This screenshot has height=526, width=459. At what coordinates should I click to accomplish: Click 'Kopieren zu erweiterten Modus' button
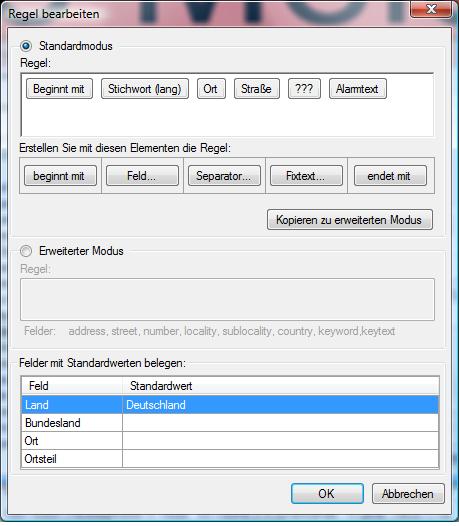[350, 220]
